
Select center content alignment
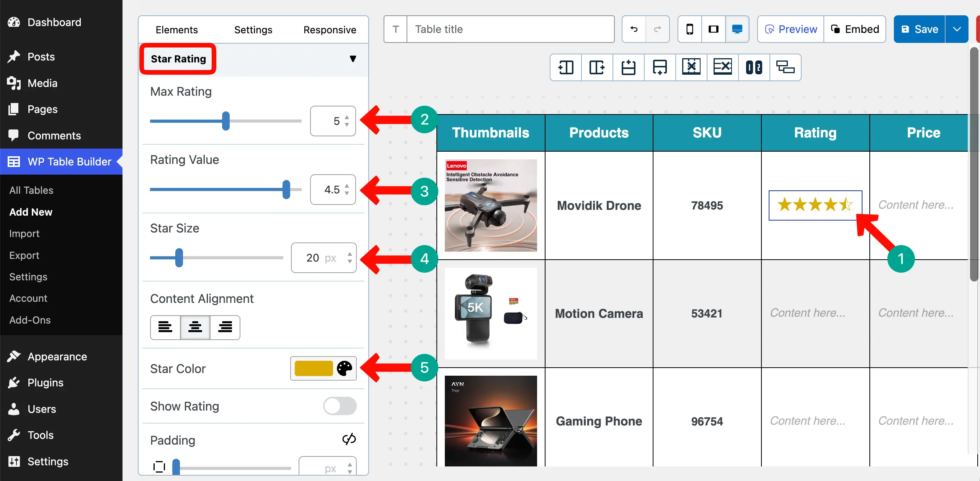pos(195,327)
